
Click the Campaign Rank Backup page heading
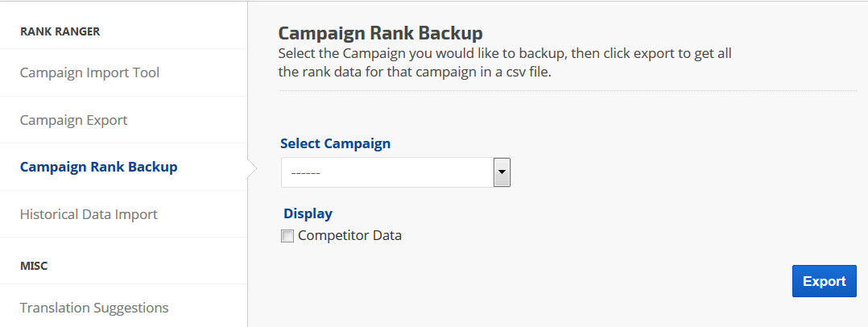coord(380,34)
